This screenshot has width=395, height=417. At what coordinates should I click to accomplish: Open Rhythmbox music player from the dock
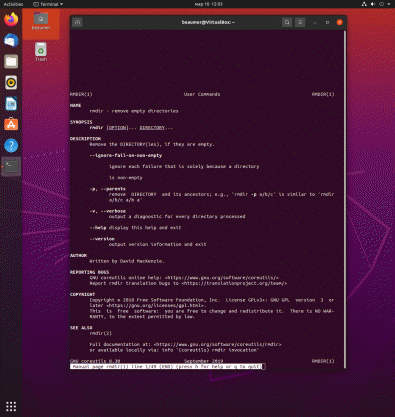coord(11,83)
